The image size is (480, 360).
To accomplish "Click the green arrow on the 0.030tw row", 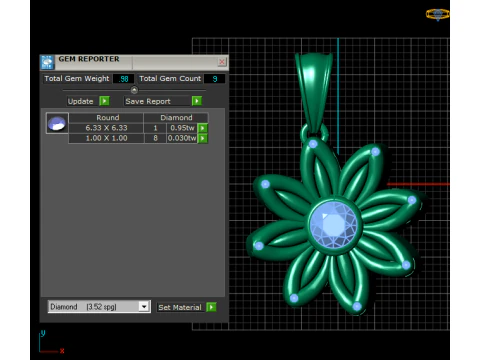I will 202,138.
